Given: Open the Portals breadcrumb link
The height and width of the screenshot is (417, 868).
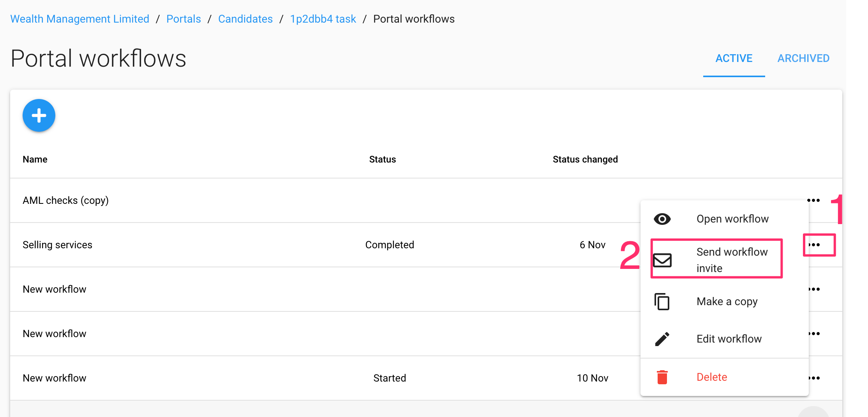Looking at the screenshot, I should (x=183, y=19).
